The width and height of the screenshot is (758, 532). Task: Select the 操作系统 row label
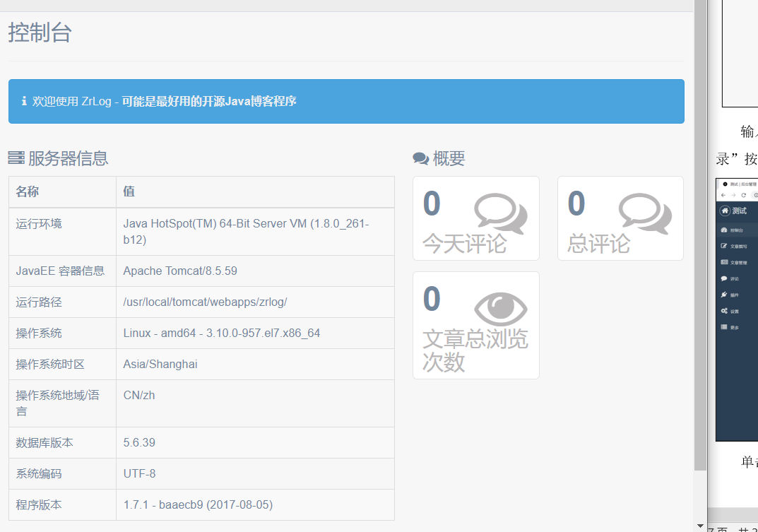pos(39,333)
